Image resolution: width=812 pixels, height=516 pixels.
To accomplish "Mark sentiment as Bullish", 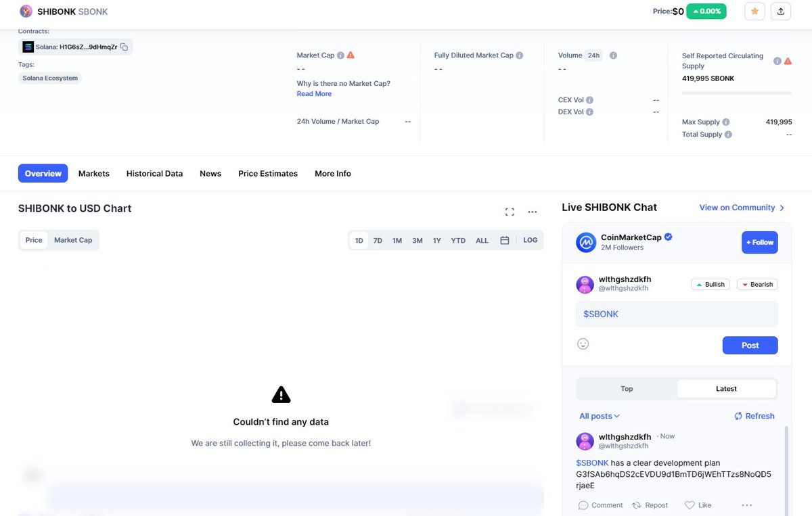I will tap(710, 285).
